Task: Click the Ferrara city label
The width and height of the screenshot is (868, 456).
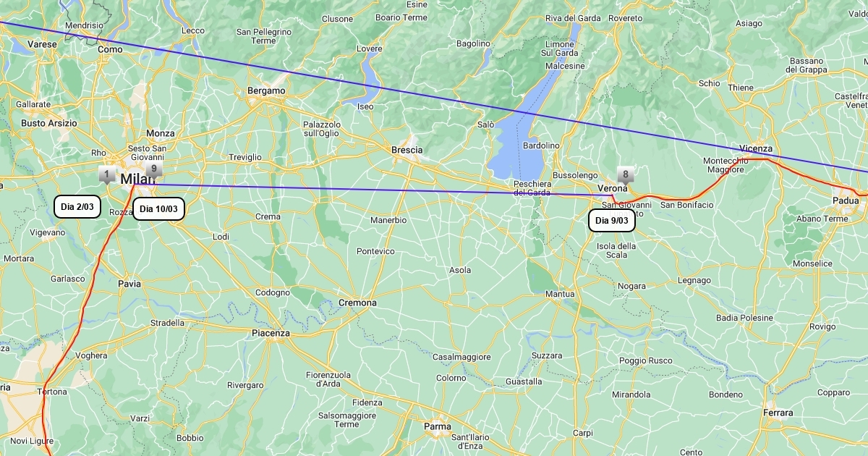Action: pos(778,413)
